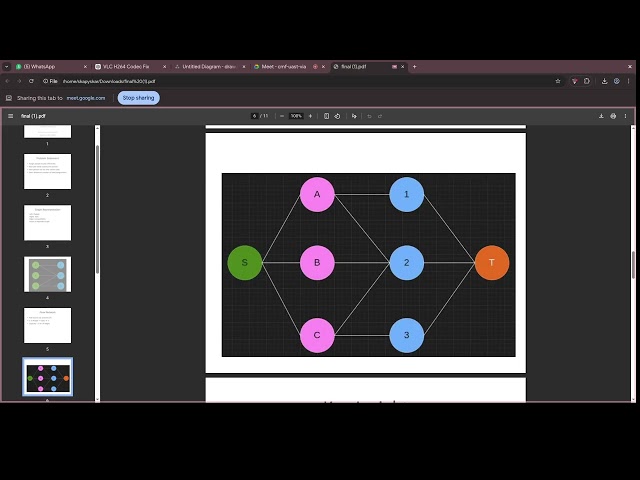
Task: Click the Stop sharing button
Action: point(138,98)
